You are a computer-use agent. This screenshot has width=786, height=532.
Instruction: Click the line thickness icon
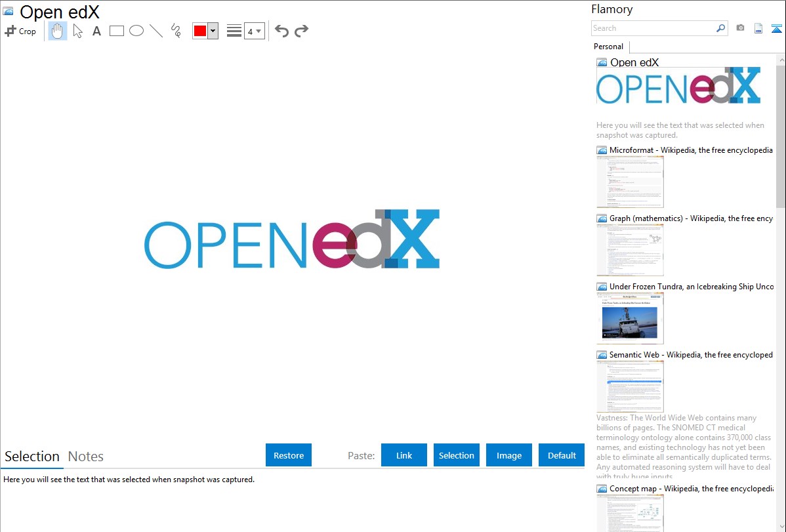(x=234, y=31)
